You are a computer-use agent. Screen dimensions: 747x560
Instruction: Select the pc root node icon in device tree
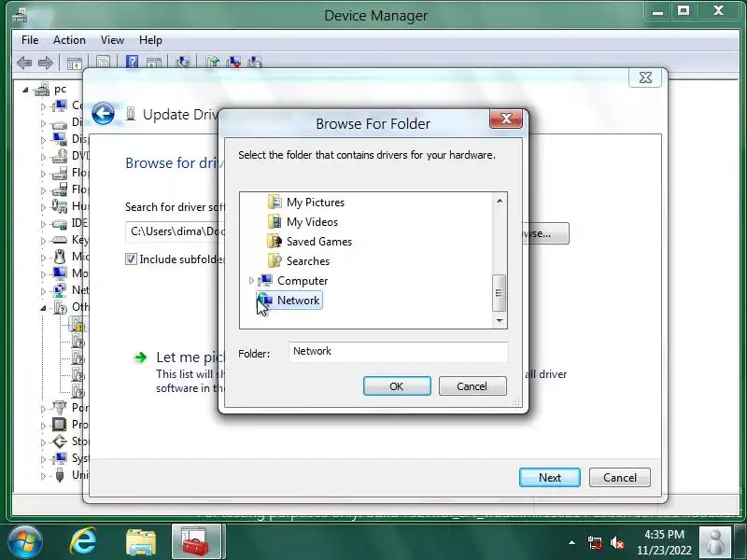42,89
